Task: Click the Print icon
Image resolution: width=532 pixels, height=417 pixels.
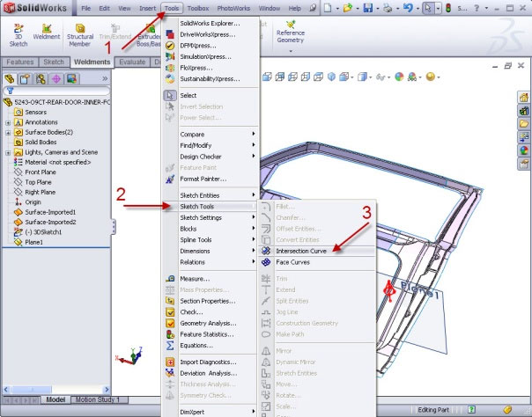Action: coord(388,8)
